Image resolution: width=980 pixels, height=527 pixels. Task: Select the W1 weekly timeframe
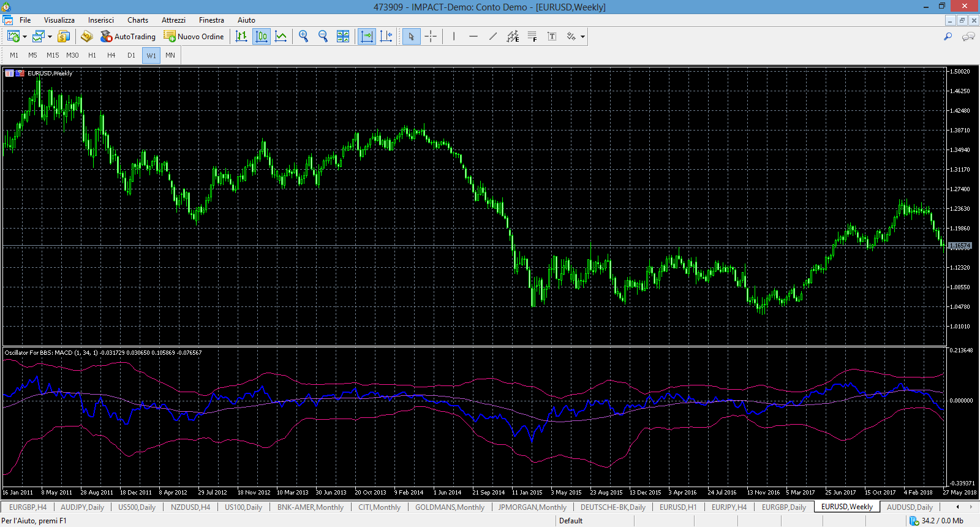point(151,55)
